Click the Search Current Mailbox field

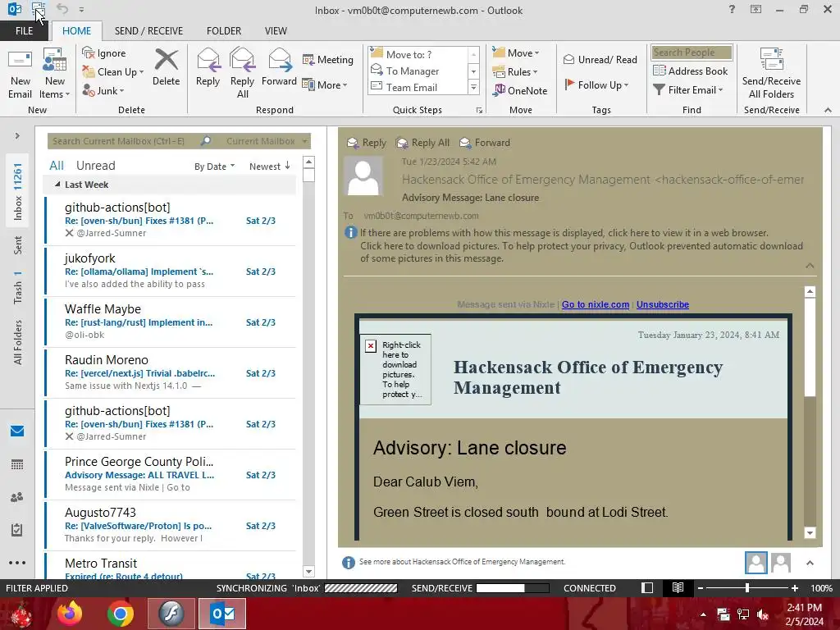tap(124, 141)
